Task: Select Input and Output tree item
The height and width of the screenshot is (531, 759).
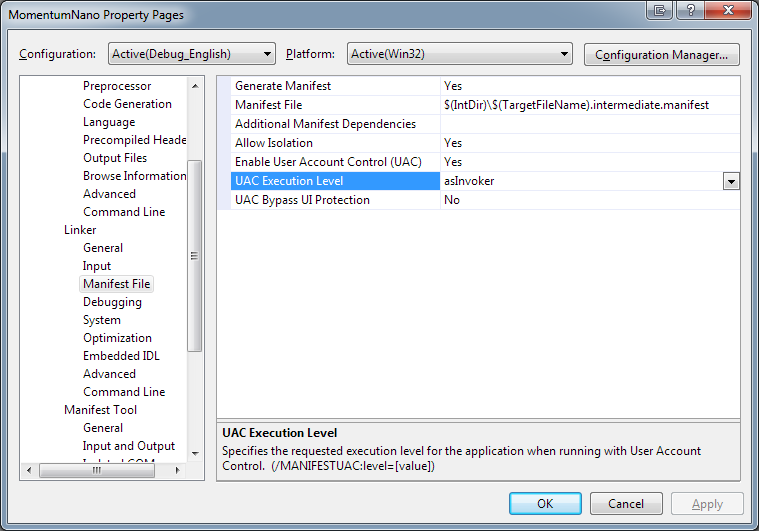Action: pyautogui.click(x=128, y=446)
